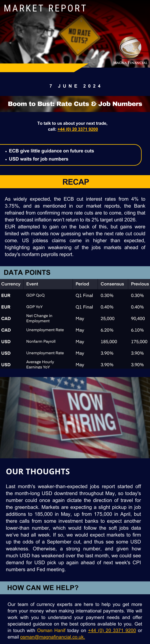This screenshot has height=644, width=150.
Task: Click the Osman Hanif name link
Action: tap(51, 630)
